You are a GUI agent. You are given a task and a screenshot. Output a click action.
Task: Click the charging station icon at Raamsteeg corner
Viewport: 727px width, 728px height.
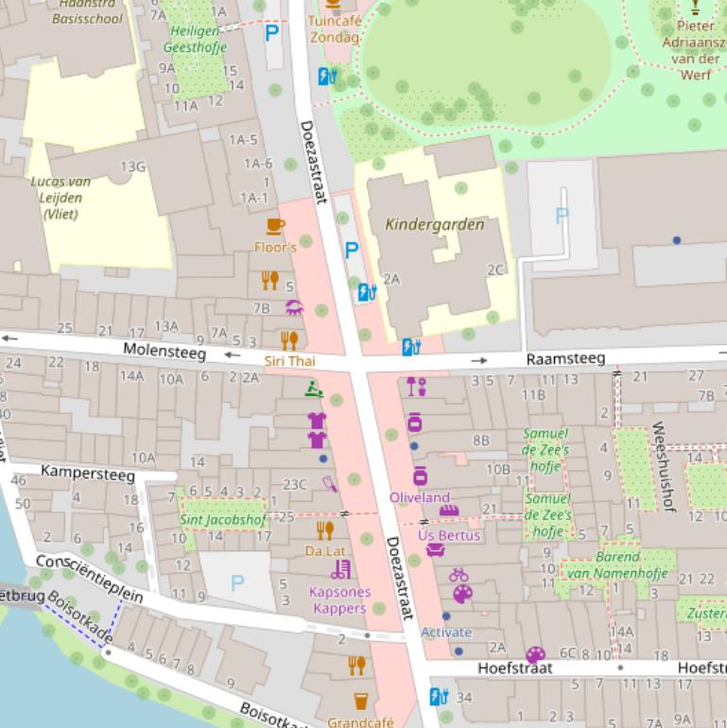pyautogui.click(x=411, y=347)
